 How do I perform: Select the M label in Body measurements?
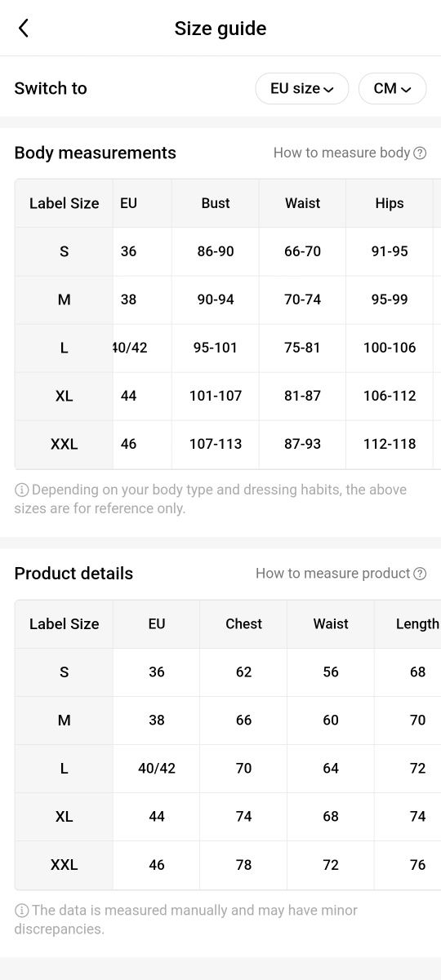[64, 299]
